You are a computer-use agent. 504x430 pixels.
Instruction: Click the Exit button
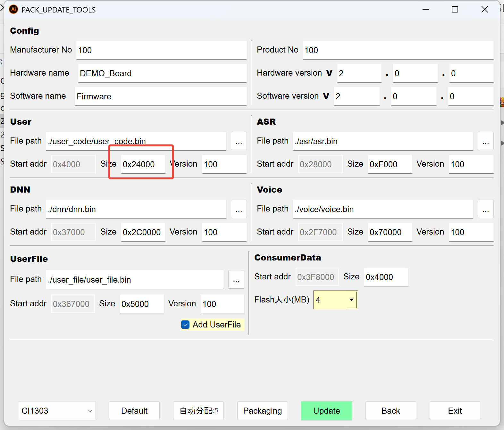coord(455,411)
